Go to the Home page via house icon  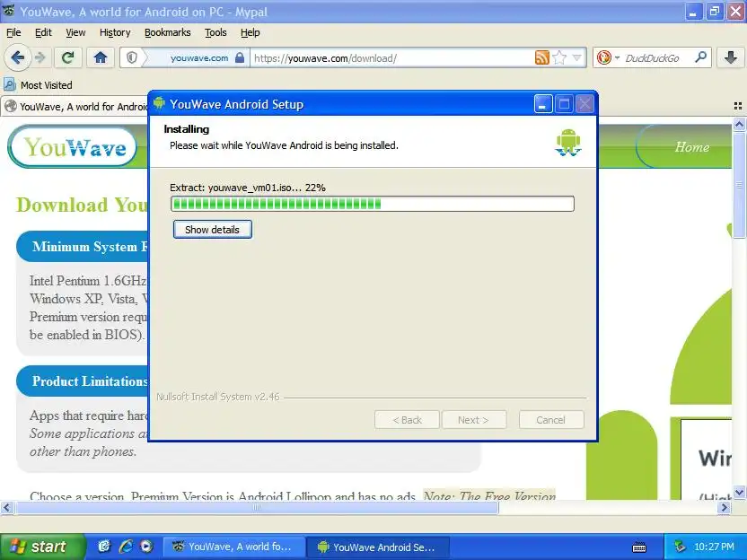(100, 58)
